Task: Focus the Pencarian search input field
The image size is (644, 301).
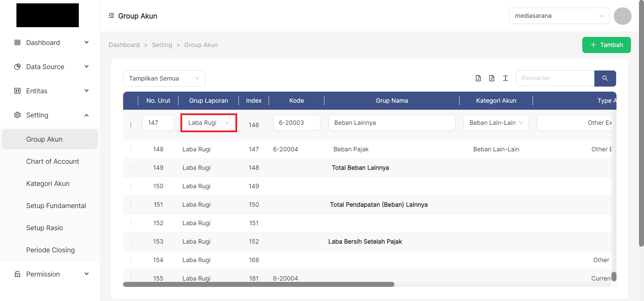Action: tap(555, 78)
